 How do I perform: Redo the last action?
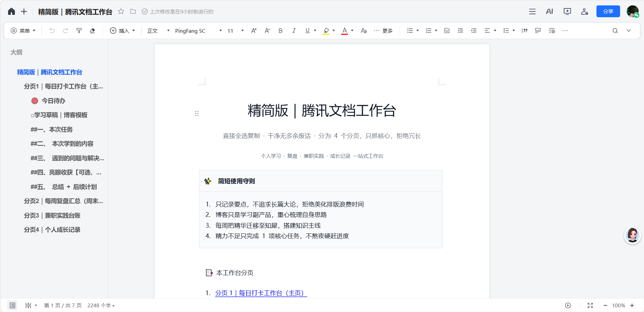coord(65,31)
